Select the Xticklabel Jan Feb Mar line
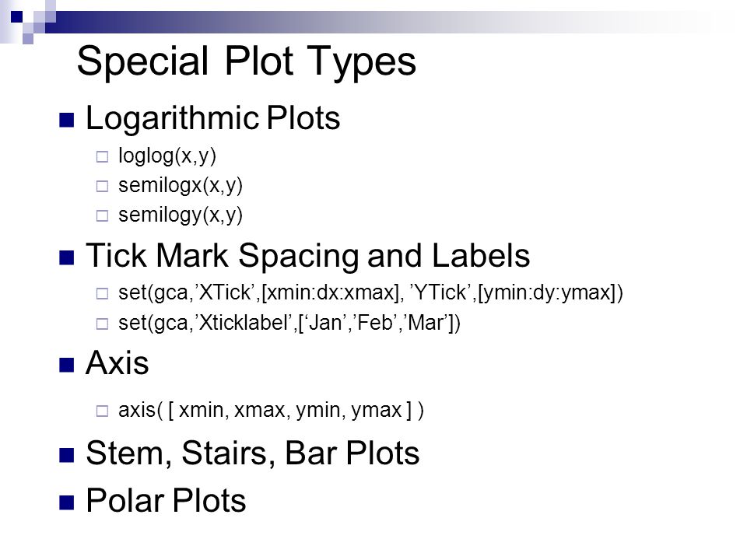Image resolution: width=747 pixels, height=560 pixels. [289, 324]
